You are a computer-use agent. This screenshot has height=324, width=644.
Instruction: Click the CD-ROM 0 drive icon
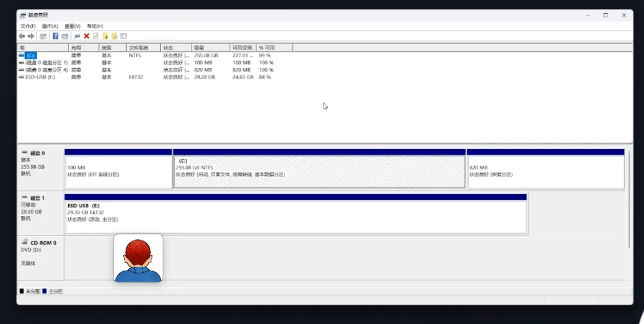point(24,242)
